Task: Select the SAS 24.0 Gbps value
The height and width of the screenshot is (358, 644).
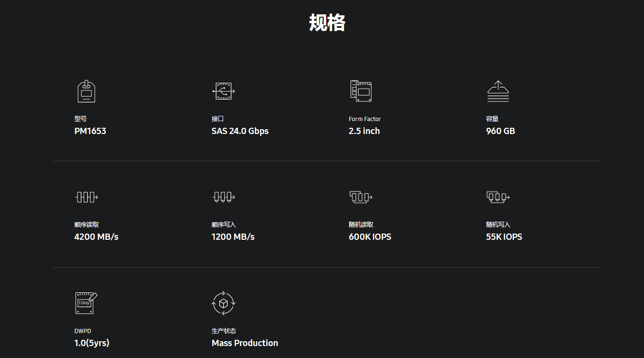Action: pyautogui.click(x=240, y=131)
